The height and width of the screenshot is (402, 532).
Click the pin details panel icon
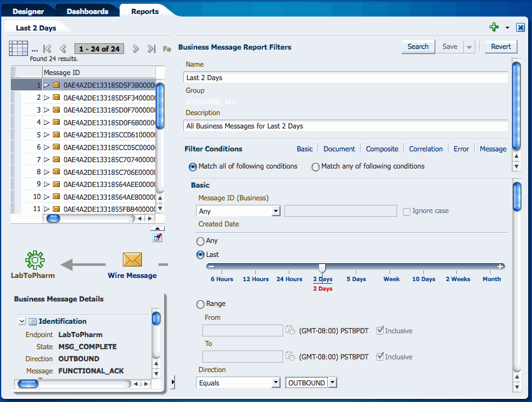click(x=157, y=237)
